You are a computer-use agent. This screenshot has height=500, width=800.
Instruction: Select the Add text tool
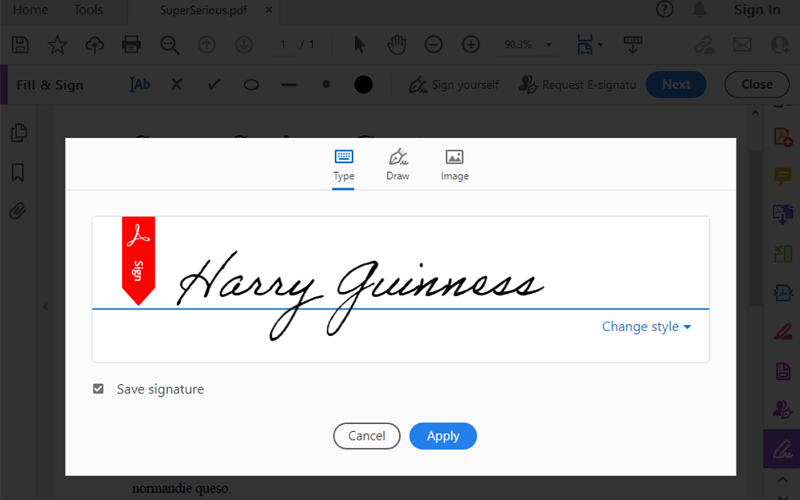coord(140,85)
